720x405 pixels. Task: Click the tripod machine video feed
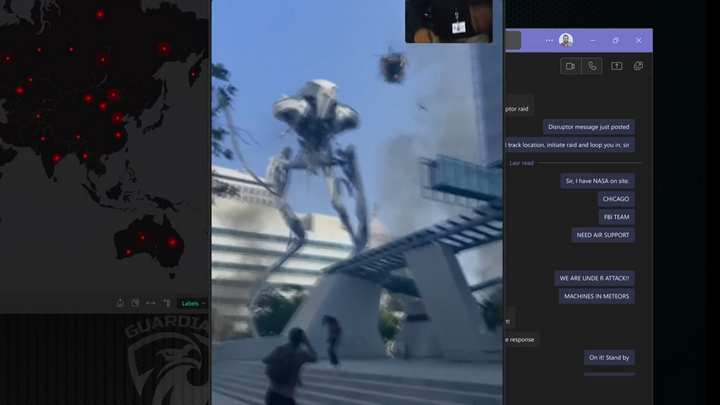click(x=357, y=202)
